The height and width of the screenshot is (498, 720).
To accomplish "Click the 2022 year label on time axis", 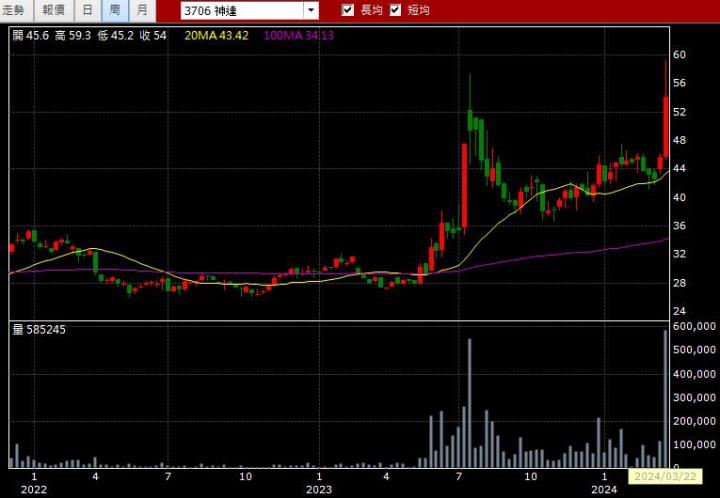I will (x=34, y=489).
